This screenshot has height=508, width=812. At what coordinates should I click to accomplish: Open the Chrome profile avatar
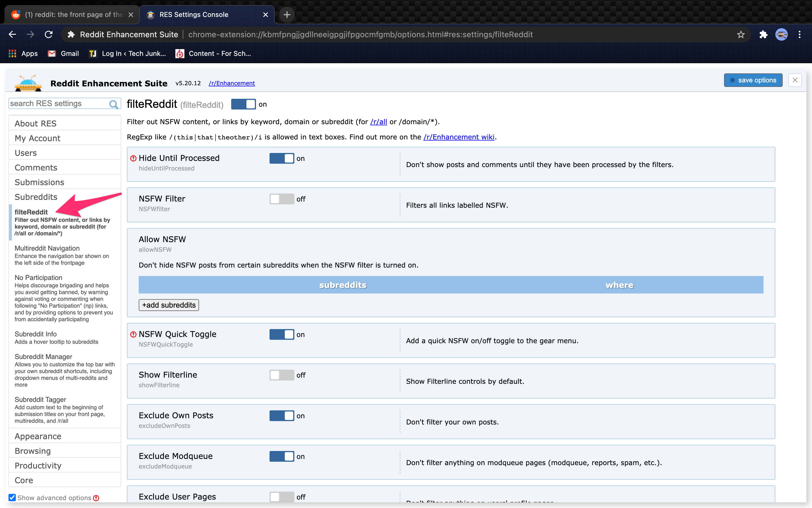tap(782, 34)
